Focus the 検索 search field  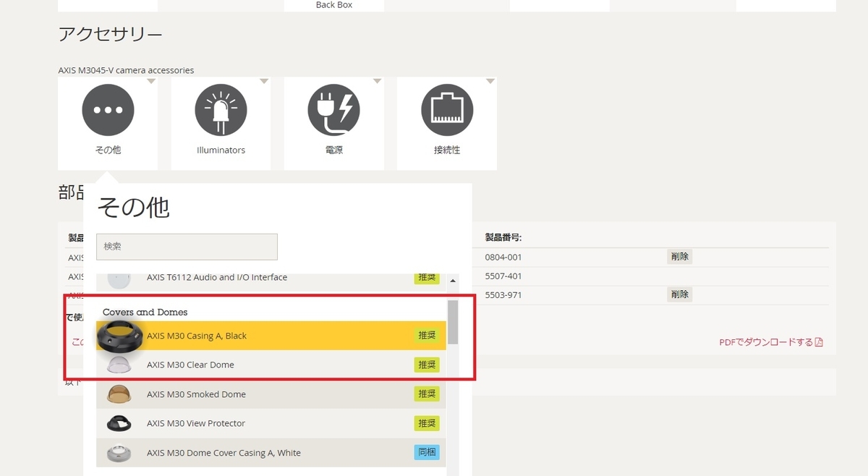coord(187,247)
